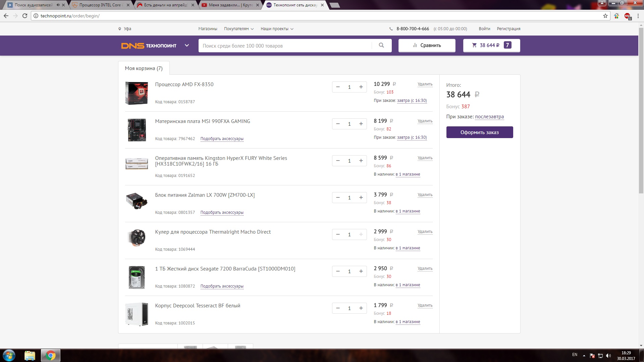This screenshot has height=362, width=644.
Task: Open Deepcool Tesseract case thumbnail
Action: 137,314
